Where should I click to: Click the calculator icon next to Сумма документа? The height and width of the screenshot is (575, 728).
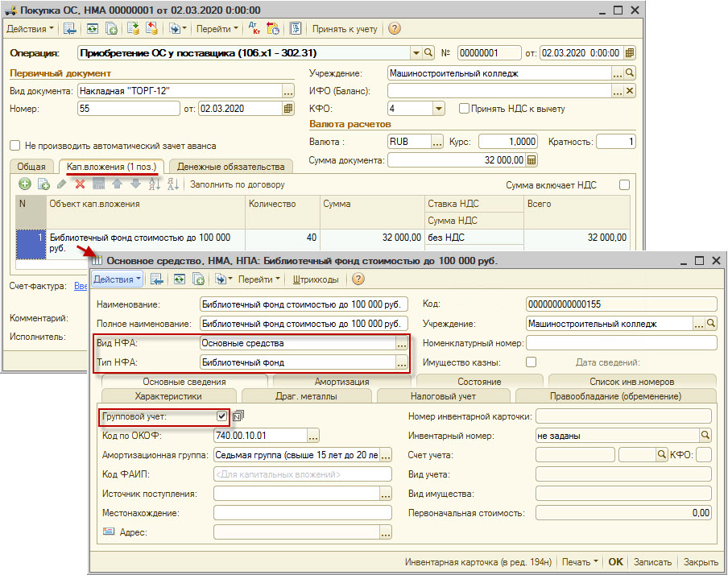[x=532, y=159]
